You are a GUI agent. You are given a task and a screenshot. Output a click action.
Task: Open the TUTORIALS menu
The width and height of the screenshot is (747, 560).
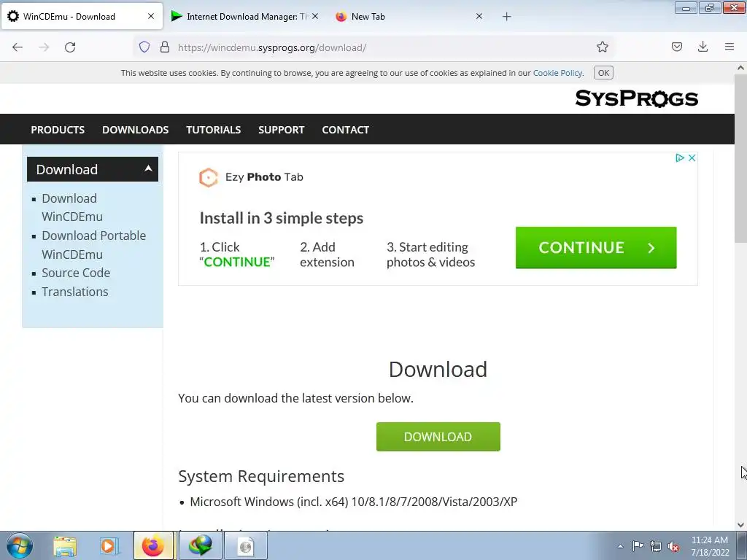click(214, 130)
